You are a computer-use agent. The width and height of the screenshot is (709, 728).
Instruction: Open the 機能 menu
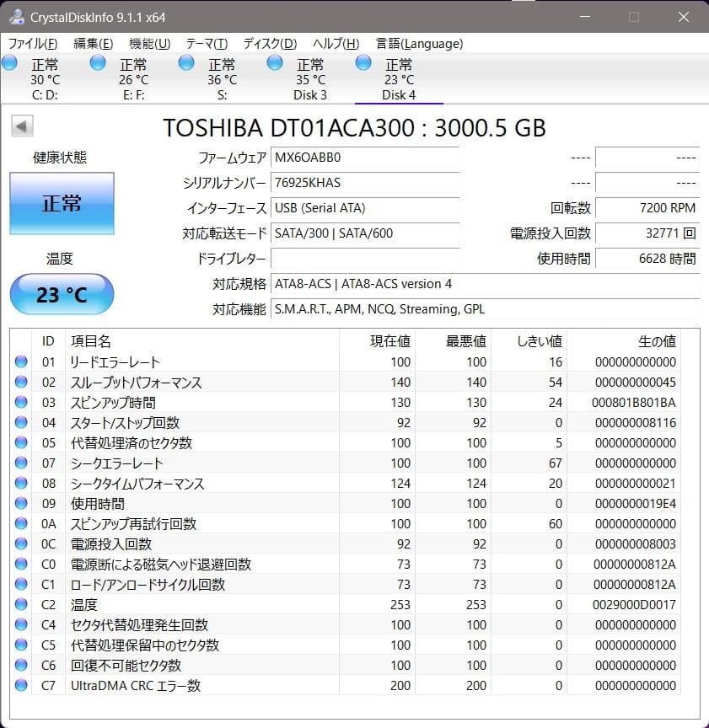pos(146,43)
